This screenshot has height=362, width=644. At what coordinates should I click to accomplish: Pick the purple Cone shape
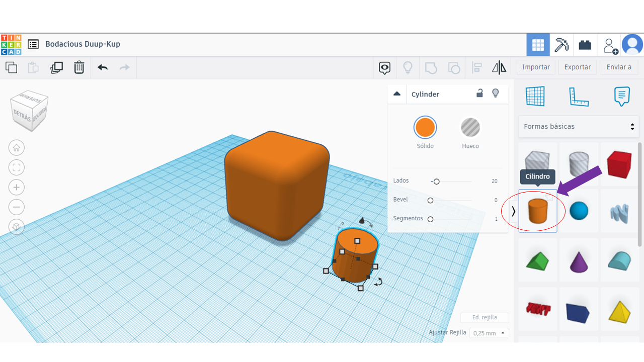579,260
